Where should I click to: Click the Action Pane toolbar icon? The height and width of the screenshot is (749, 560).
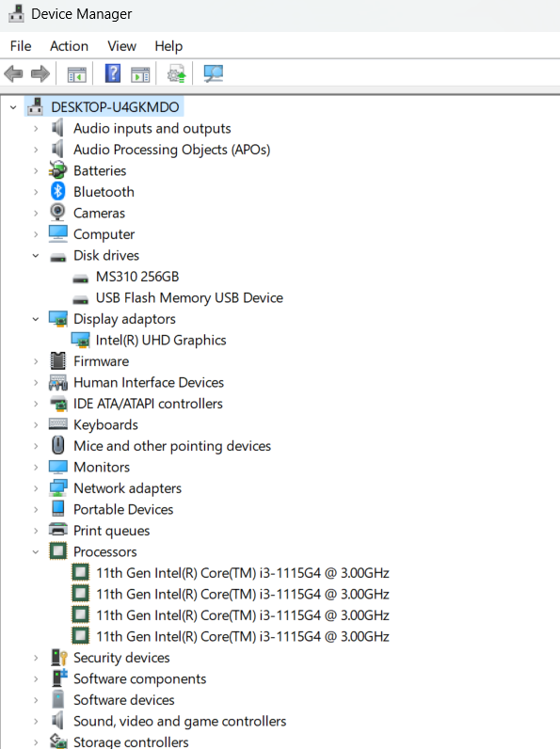140,74
